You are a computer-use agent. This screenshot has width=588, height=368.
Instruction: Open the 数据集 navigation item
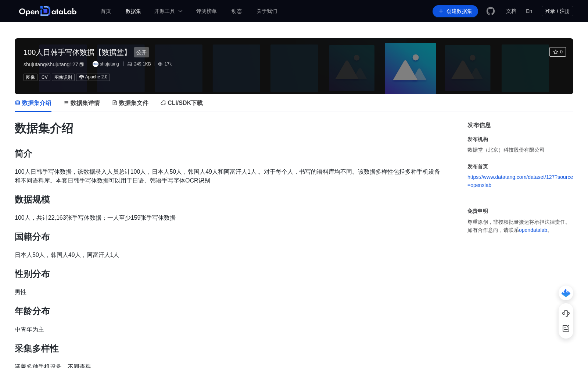click(133, 11)
